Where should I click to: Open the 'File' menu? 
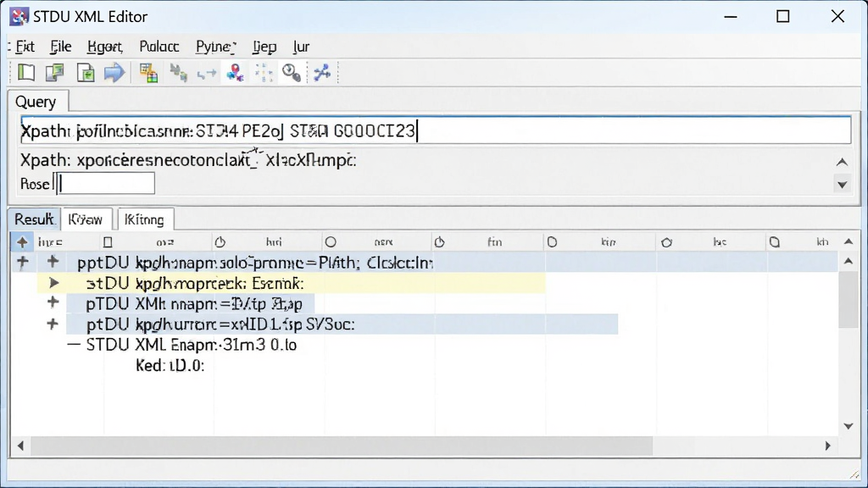[x=60, y=47]
